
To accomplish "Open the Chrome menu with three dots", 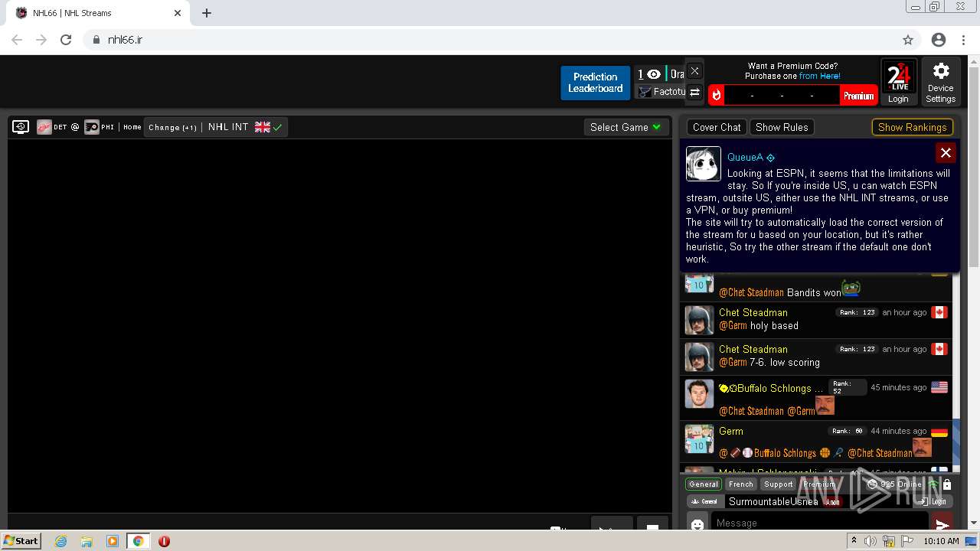I will [x=963, y=40].
